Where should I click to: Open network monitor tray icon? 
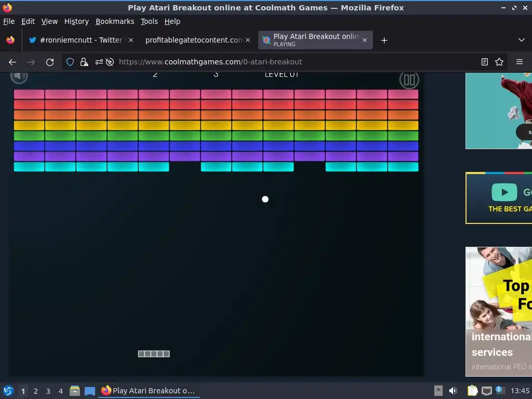[486, 391]
